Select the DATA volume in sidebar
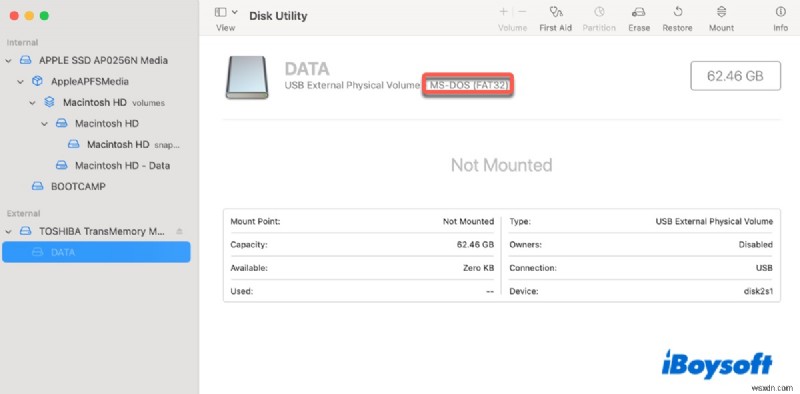The height and width of the screenshot is (394, 800). click(96, 252)
